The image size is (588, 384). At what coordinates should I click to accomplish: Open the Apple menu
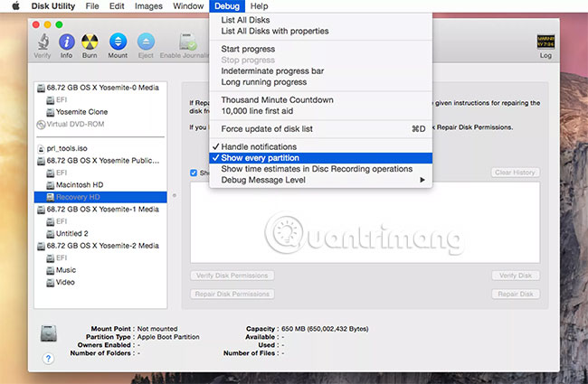click(15, 6)
